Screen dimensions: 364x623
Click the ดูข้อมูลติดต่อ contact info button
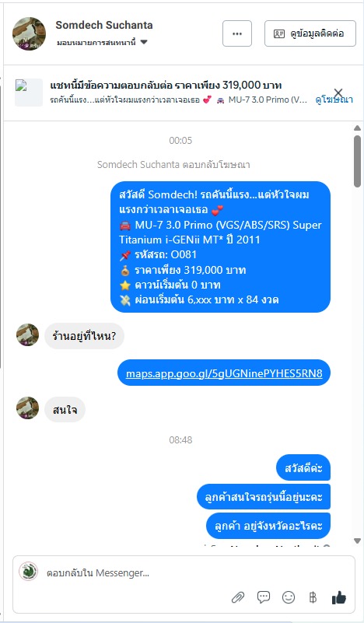click(310, 33)
